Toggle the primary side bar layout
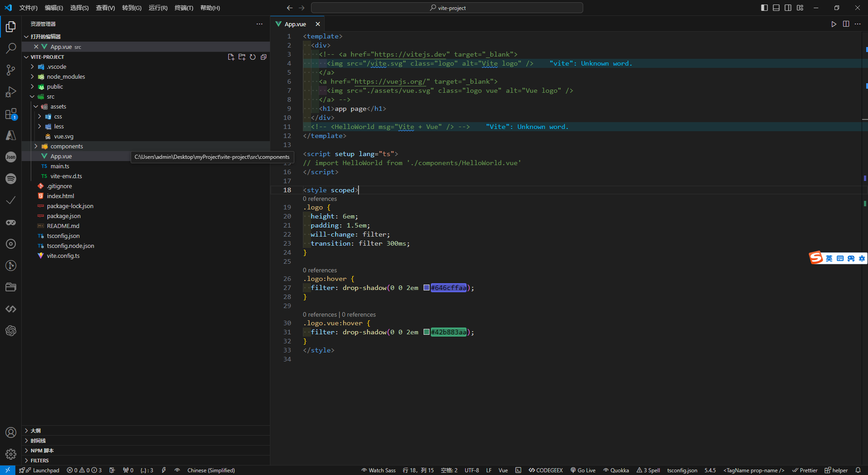868x475 pixels. click(x=764, y=8)
